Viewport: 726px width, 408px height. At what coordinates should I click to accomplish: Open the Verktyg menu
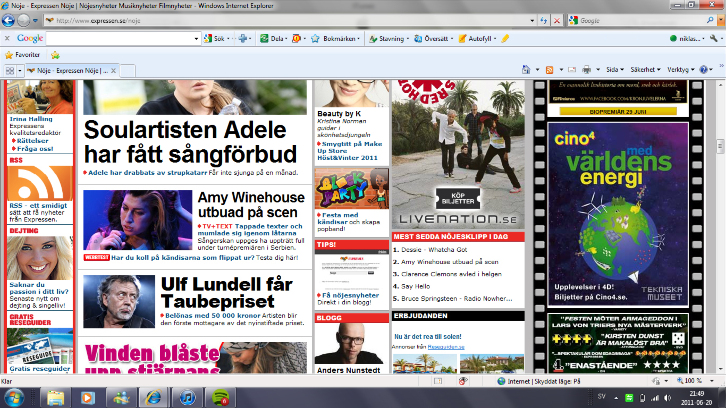point(681,69)
